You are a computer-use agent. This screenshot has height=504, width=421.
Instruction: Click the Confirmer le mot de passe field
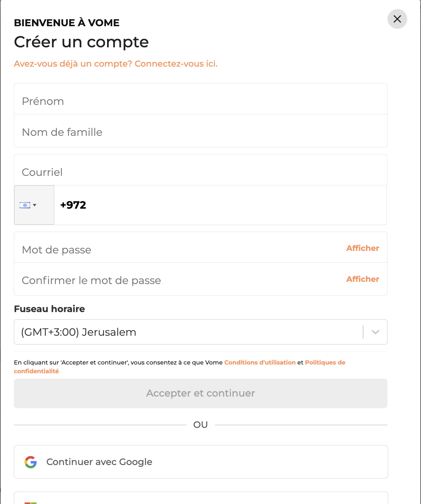point(175,280)
